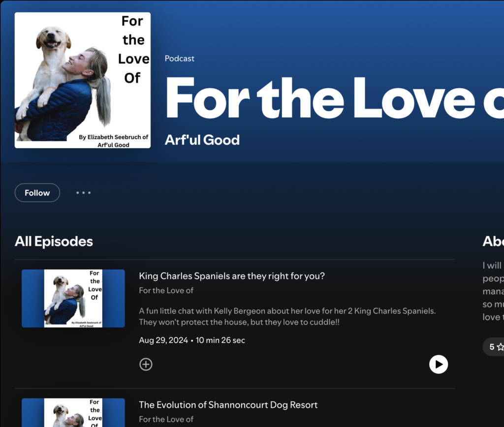Click the King Charles Spaniels episode thumbnail
The height and width of the screenshot is (427, 504).
(x=73, y=299)
